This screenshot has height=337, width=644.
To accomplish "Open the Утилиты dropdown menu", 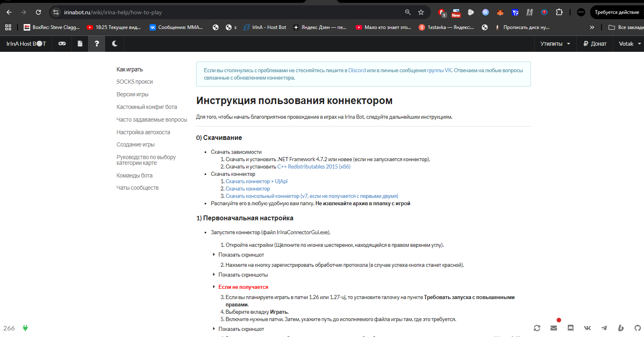I will pyautogui.click(x=555, y=44).
